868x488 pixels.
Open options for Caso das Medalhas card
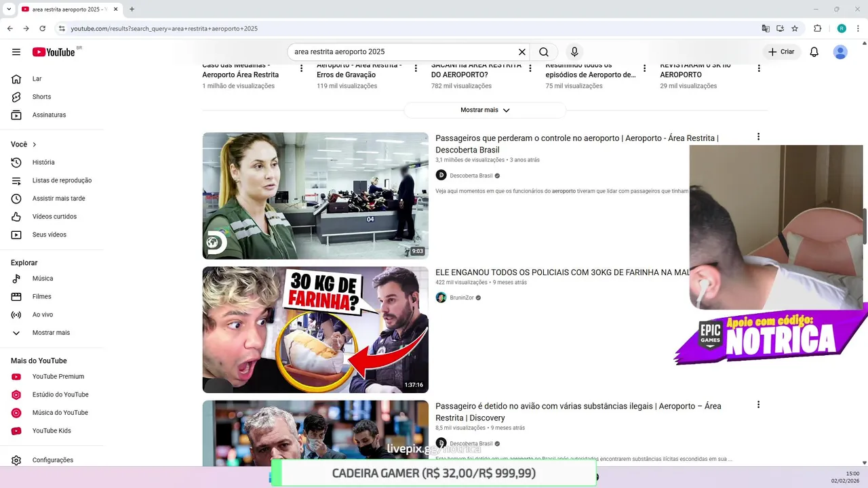302,68
